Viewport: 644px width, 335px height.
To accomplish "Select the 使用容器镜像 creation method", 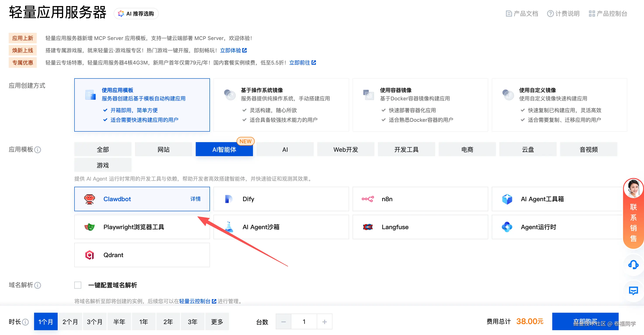I will click(420, 105).
